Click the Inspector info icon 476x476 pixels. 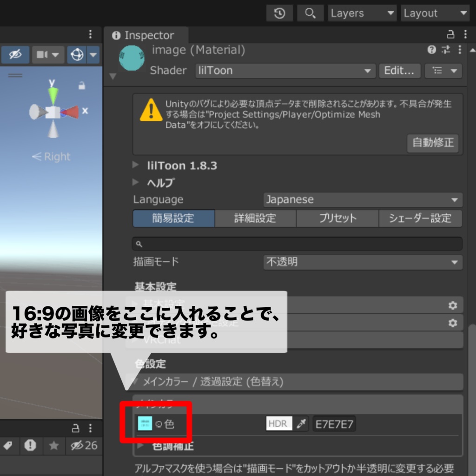[x=116, y=35]
